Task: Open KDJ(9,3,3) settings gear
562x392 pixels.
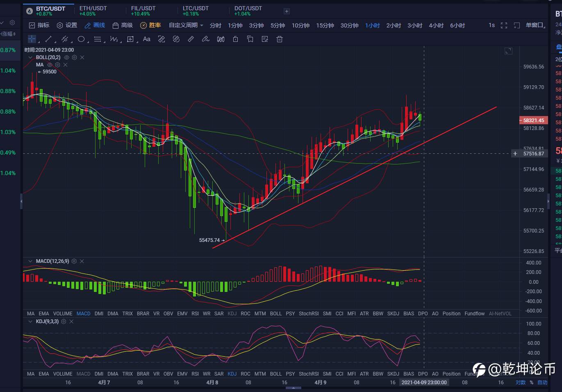Action: tap(64, 321)
